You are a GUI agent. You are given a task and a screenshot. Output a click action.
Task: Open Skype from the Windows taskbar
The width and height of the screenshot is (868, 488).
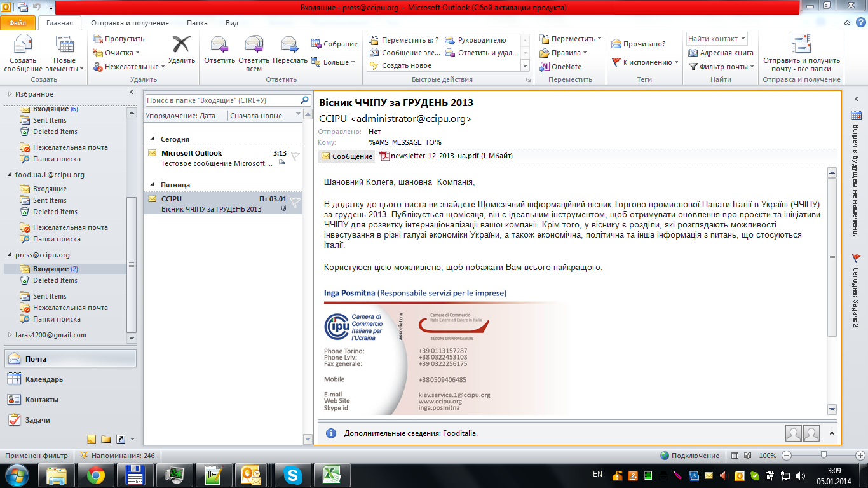click(x=293, y=475)
